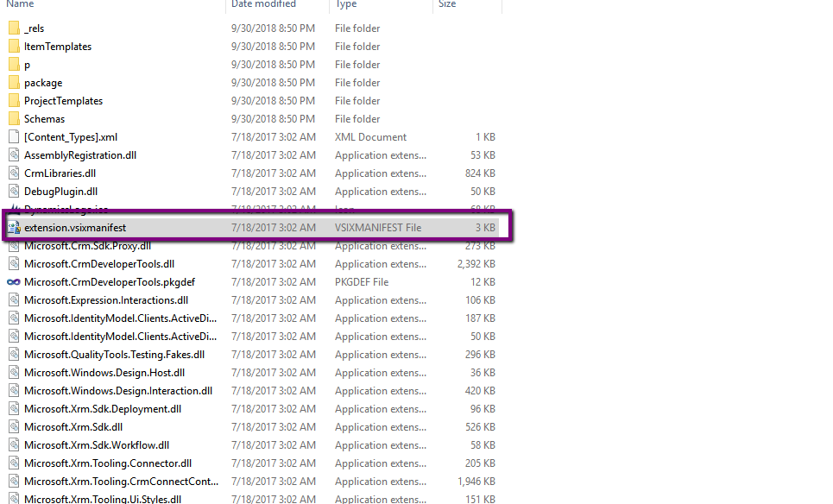
Task: Click the folder icon beside p
Action: pos(14,64)
